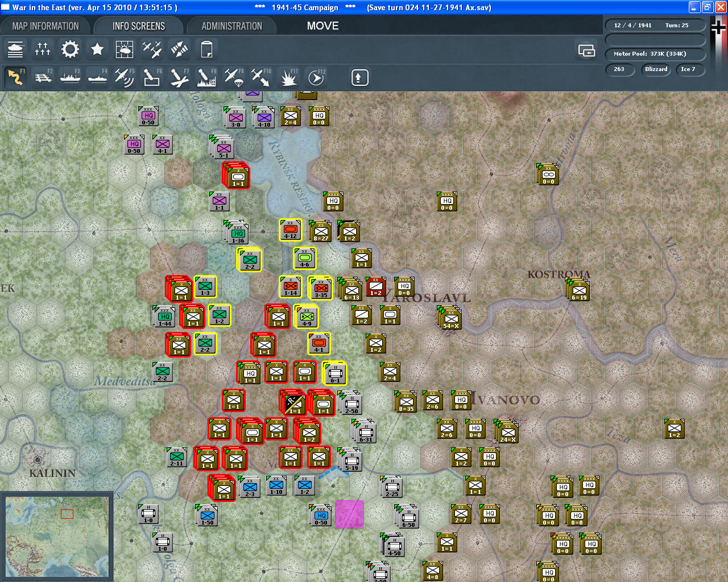Select the 4-9 yellow-bordered unit
728x582 pixels.
pyautogui.click(x=306, y=316)
